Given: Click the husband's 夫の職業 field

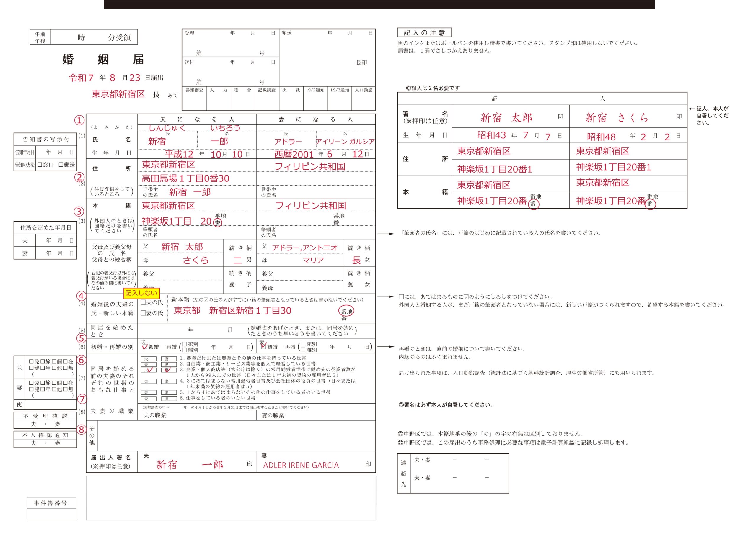Looking at the screenshot, I should [198, 415].
